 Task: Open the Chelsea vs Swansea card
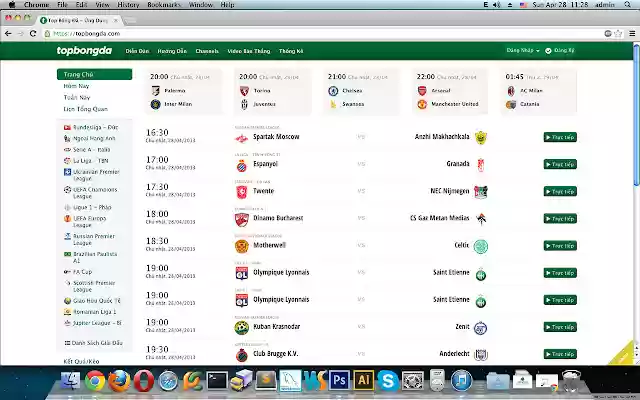(362, 91)
